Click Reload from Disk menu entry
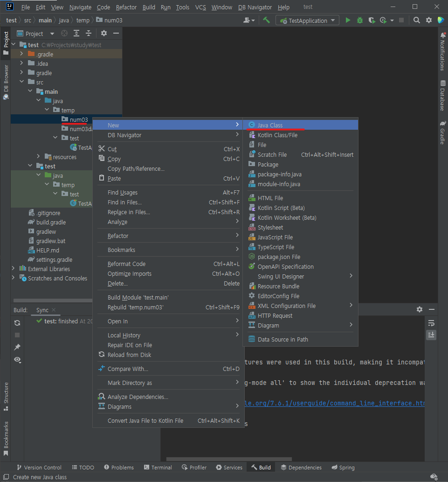Image resolution: width=448 pixels, height=482 pixels. [168, 355]
